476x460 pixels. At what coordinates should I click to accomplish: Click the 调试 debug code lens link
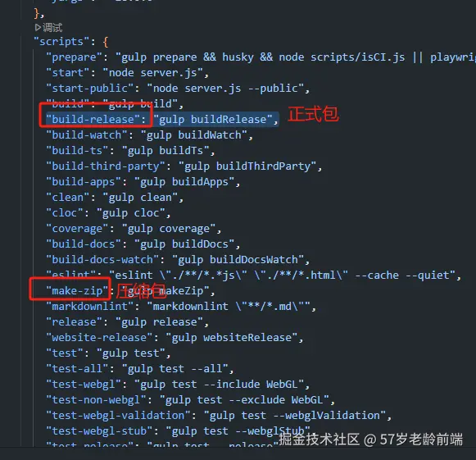point(52,28)
